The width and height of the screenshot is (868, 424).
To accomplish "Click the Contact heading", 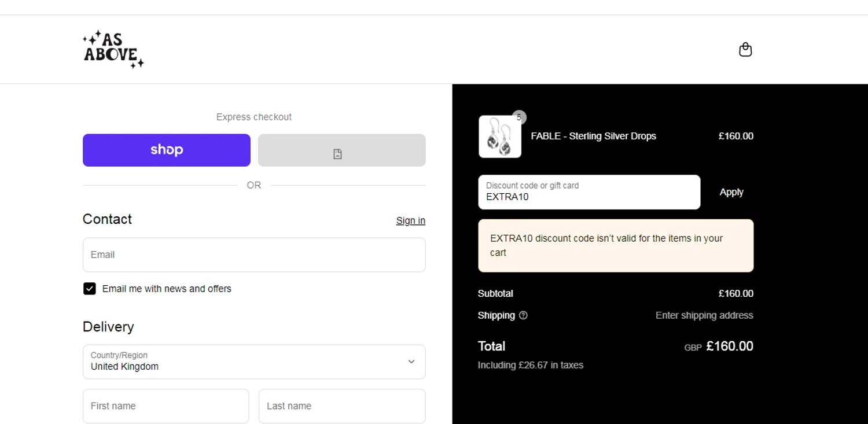I will coord(107,219).
